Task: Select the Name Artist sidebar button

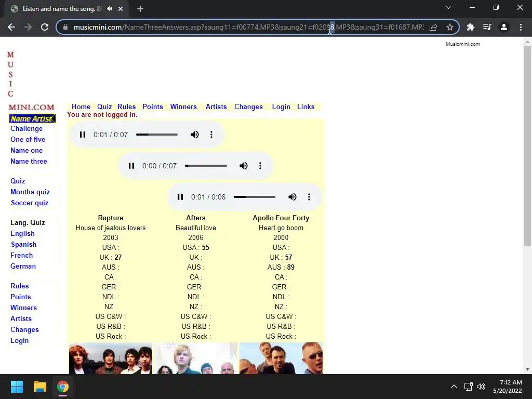Action: click(32, 118)
